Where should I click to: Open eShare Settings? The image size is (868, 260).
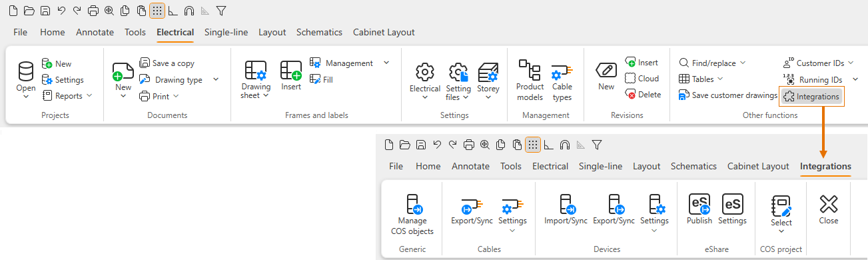click(732, 209)
